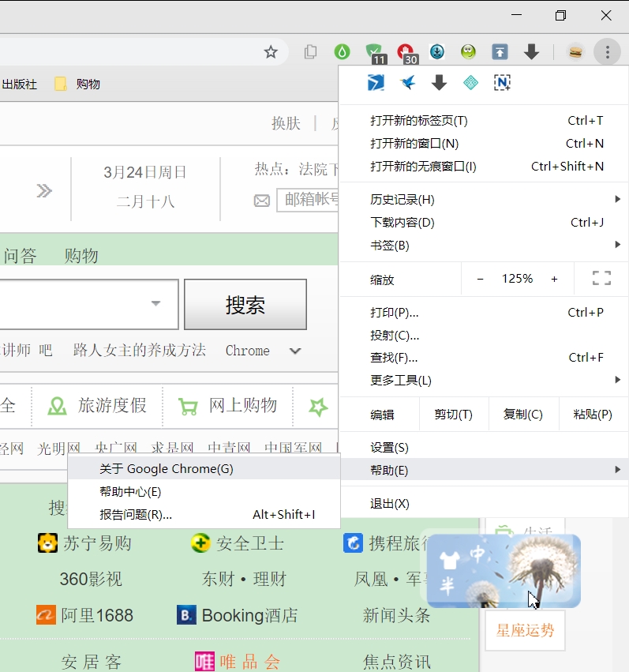Open the 360影视 link
Viewport: 629px width, 672px height.
point(91,580)
